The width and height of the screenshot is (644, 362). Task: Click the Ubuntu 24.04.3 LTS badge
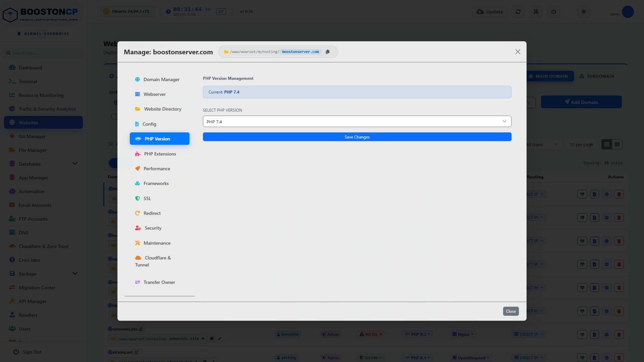[x=126, y=11]
